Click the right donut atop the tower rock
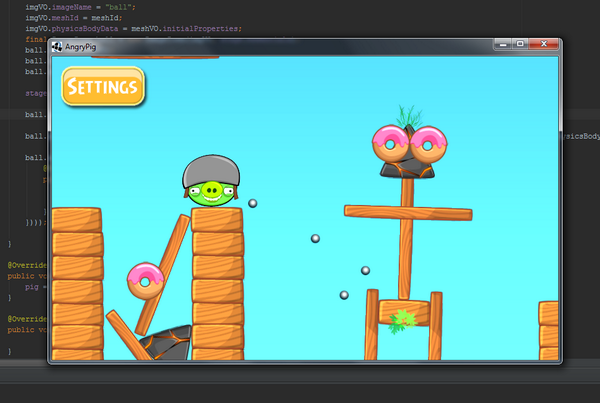The height and width of the screenshot is (403, 600). point(428,145)
